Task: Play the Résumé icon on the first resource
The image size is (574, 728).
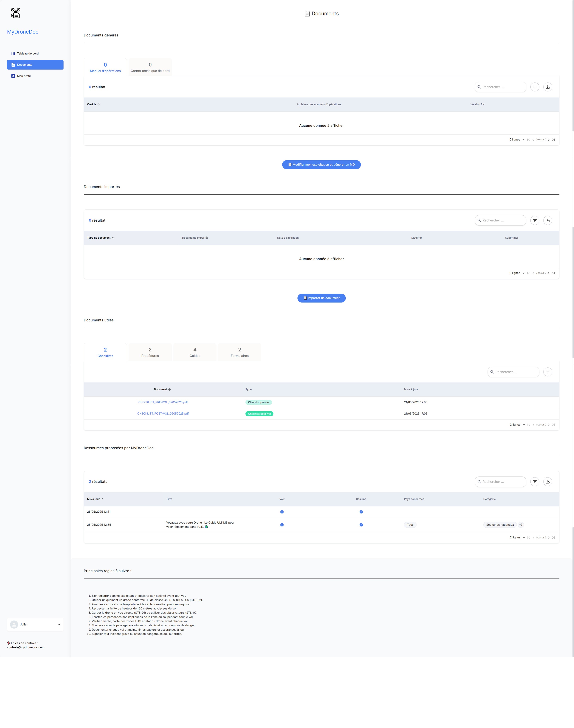Action: pyautogui.click(x=361, y=511)
